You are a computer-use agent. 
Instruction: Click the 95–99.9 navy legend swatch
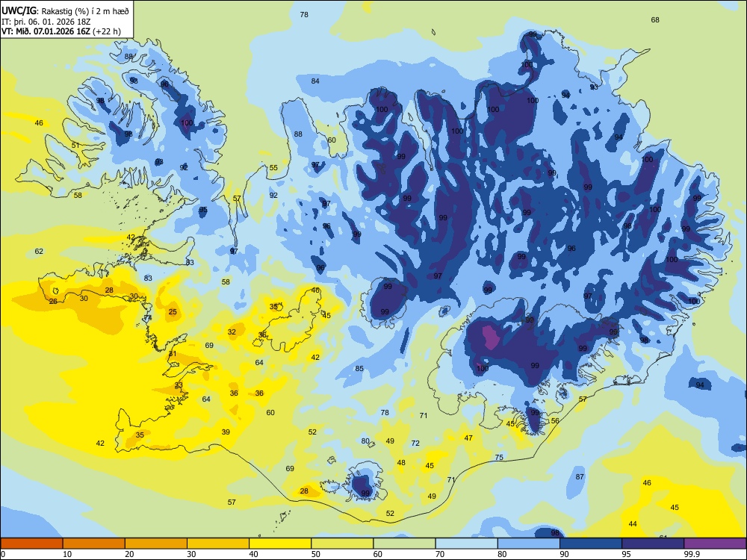click(x=653, y=544)
